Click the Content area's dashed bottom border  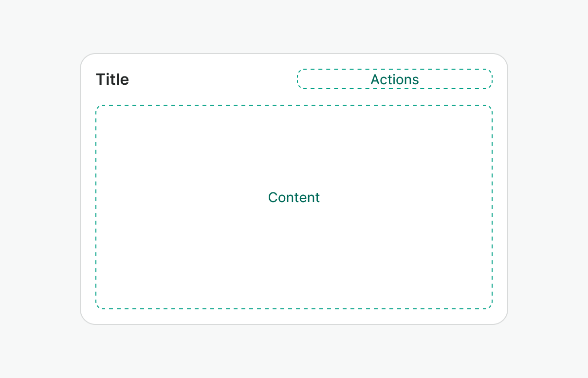point(294,308)
